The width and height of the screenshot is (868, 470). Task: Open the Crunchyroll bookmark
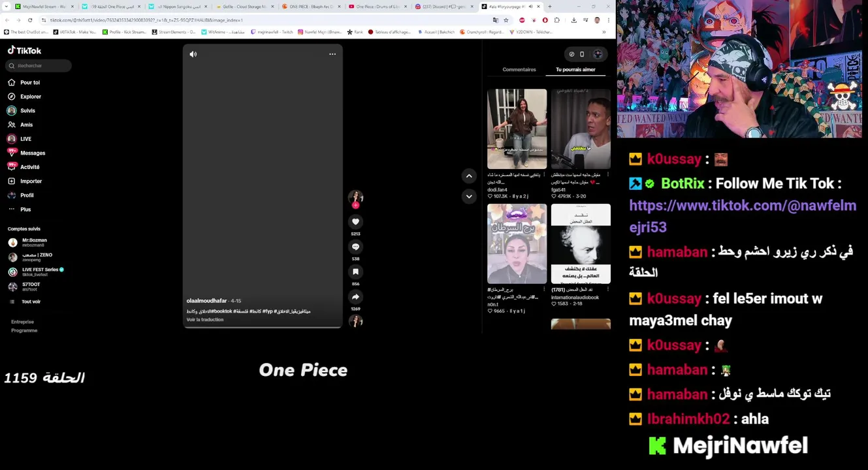coord(482,32)
